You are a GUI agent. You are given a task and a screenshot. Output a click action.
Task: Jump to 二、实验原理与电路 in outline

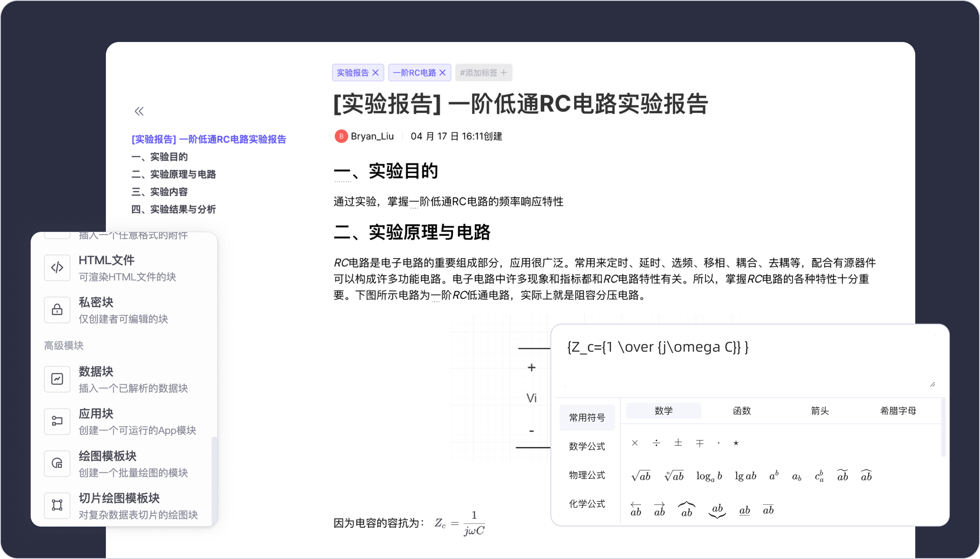174,174
